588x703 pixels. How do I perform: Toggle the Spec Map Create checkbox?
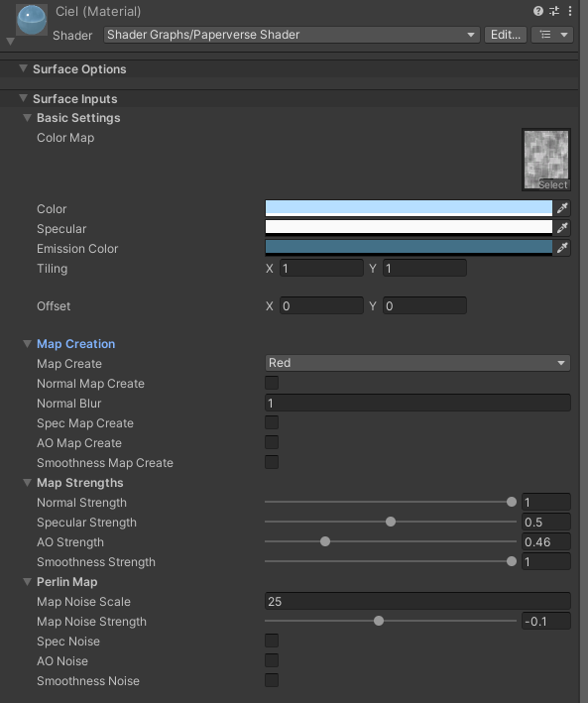pyautogui.click(x=272, y=422)
